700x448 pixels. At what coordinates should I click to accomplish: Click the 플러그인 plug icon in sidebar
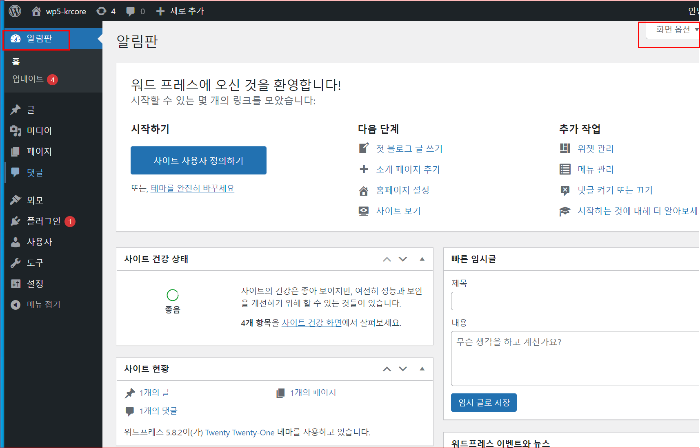pyautogui.click(x=16, y=221)
